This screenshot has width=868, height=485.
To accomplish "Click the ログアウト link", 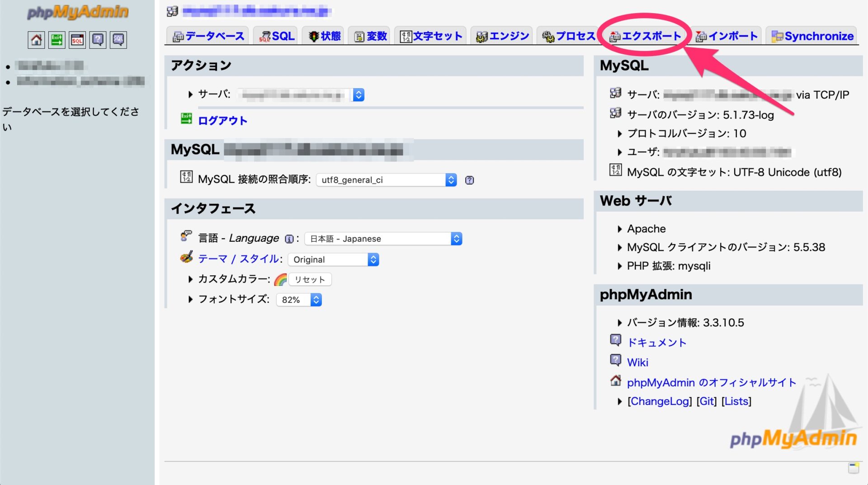I will 222,121.
